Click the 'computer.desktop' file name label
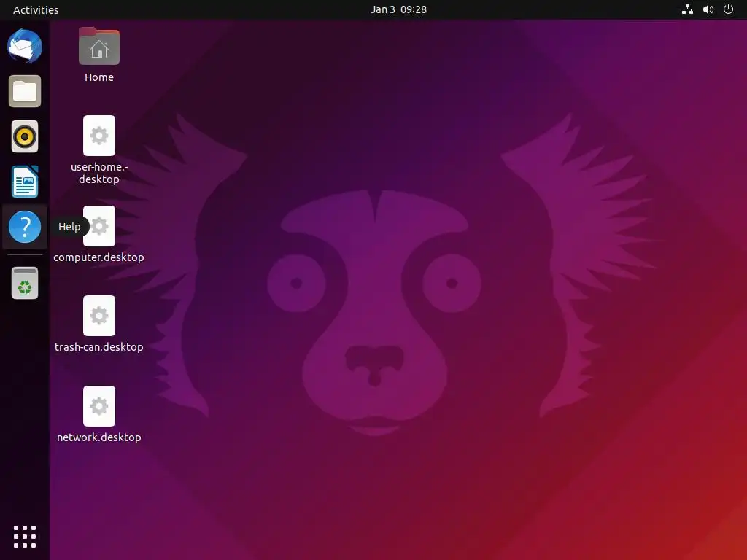The image size is (747, 560). point(98,257)
